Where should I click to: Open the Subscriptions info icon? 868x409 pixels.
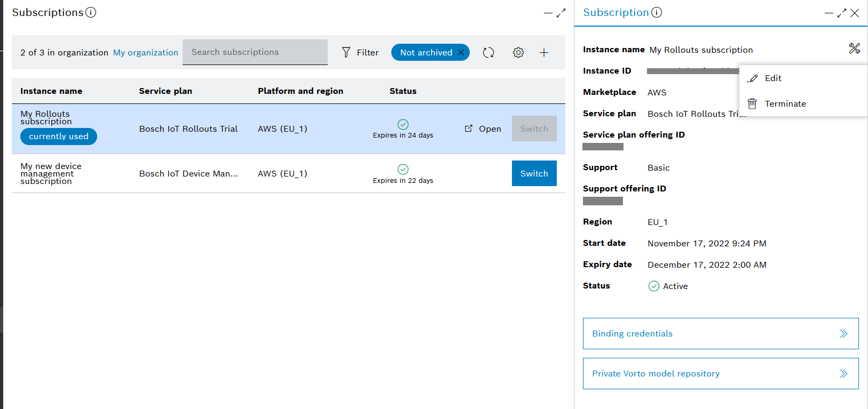91,12
